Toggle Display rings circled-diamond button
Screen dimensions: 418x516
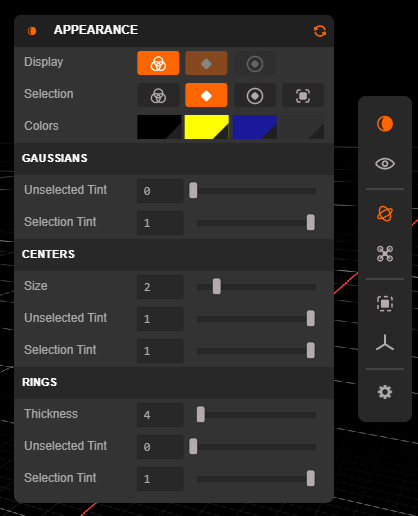click(255, 63)
